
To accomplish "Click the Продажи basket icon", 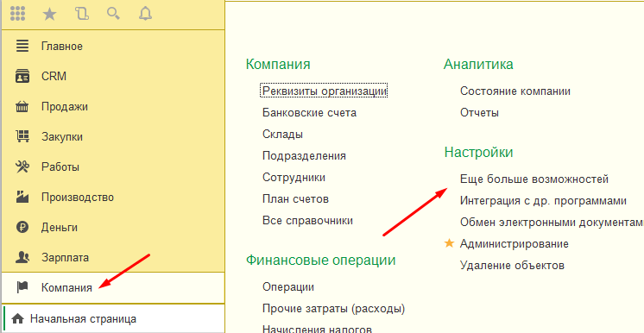I will (x=22, y=107).
